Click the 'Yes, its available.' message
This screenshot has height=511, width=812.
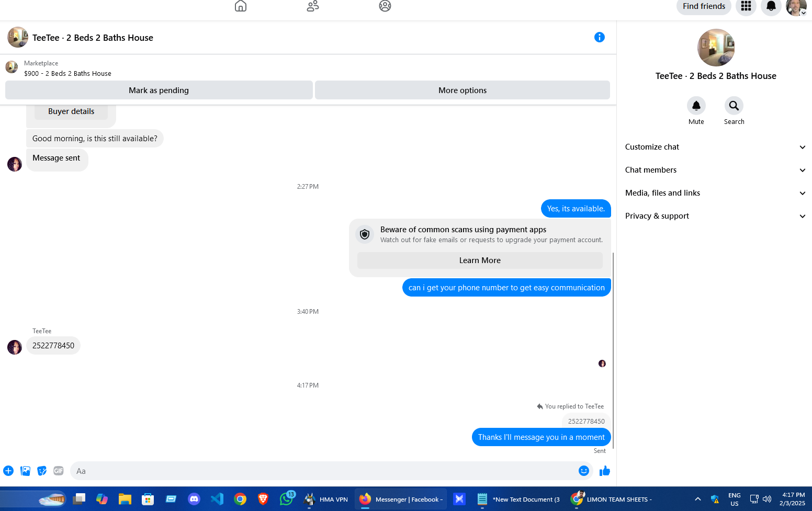pos(576,209)
